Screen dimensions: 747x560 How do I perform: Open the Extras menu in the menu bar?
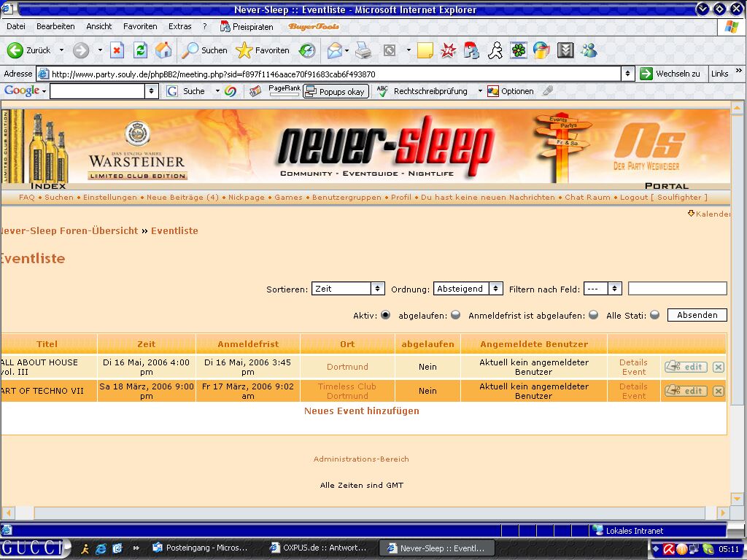(x=179, y=26)
